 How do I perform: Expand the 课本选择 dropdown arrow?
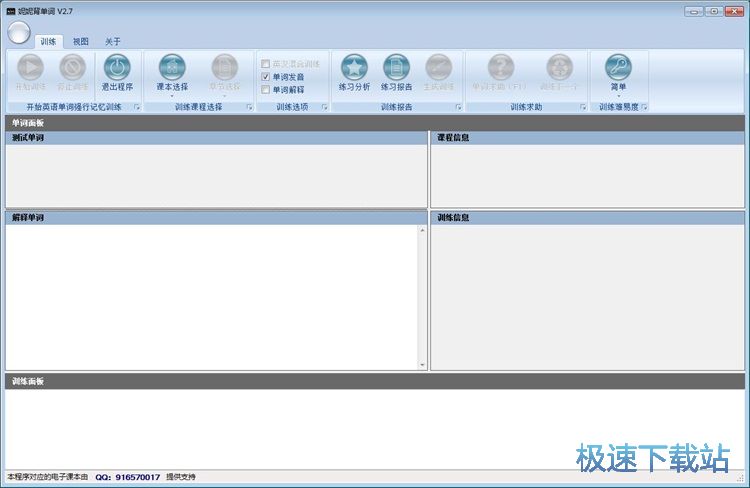point(172,96)
